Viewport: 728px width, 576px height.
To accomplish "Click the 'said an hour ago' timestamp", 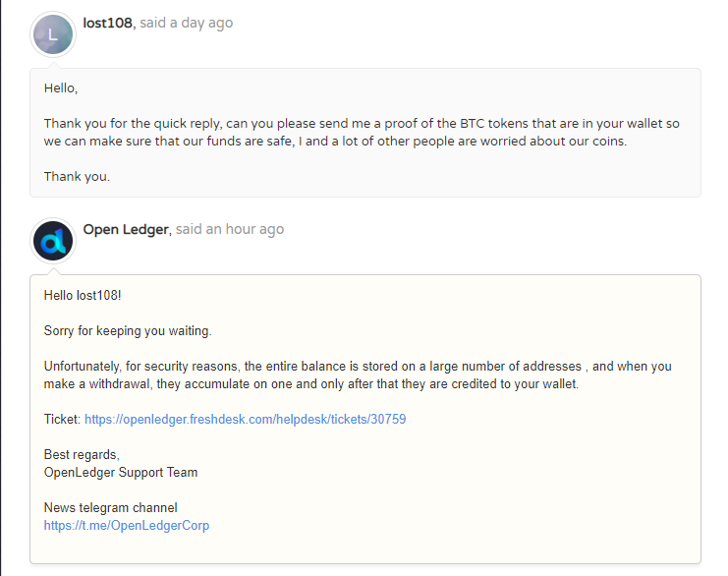I will click(x=230, y=229).
